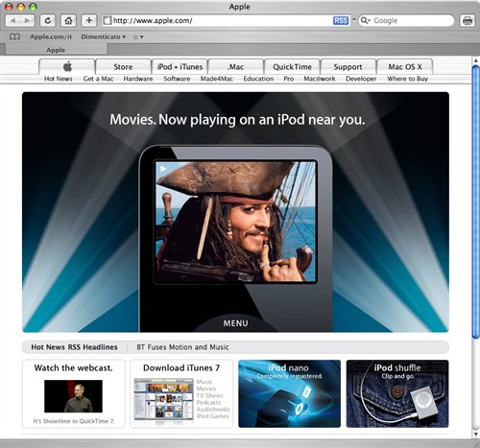Viewport: 480px width, 448px height.
Task: Open the QuickTime navigation tab
Action: click(x=292, y=66)
